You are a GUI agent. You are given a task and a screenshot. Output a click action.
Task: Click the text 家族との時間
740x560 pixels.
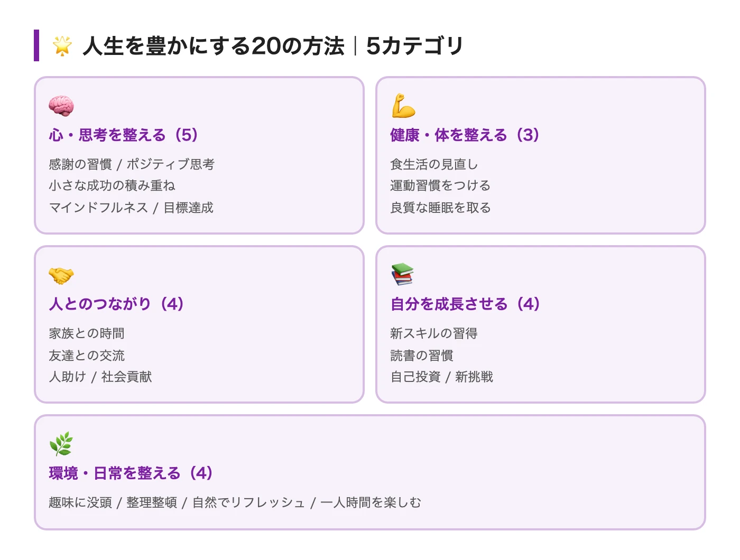pos(87,333)
